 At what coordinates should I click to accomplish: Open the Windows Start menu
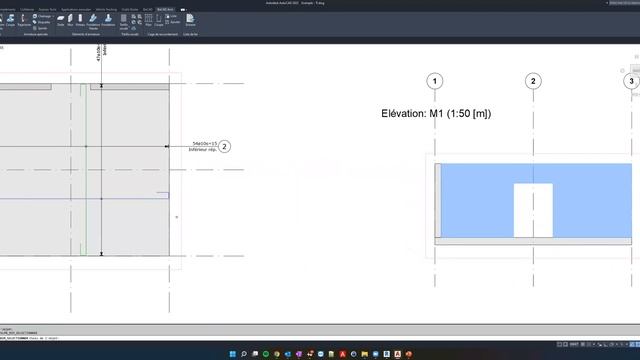click(233, 354)
